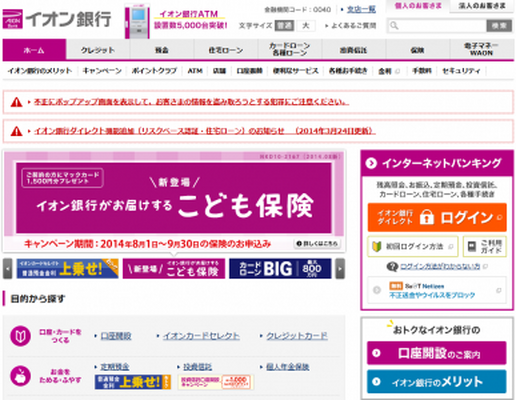
Task: Open the ホーム tab
Action: (x=34, y=50)
